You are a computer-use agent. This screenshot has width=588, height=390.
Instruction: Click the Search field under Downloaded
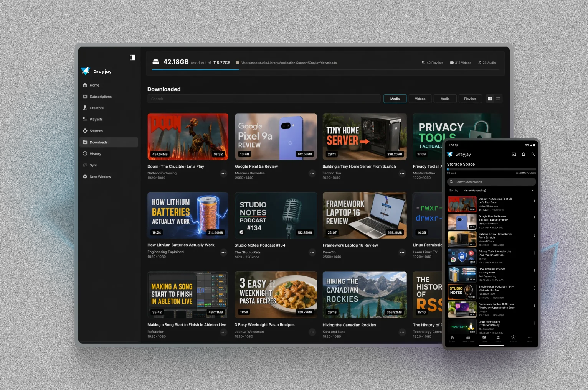coord(264,99)
